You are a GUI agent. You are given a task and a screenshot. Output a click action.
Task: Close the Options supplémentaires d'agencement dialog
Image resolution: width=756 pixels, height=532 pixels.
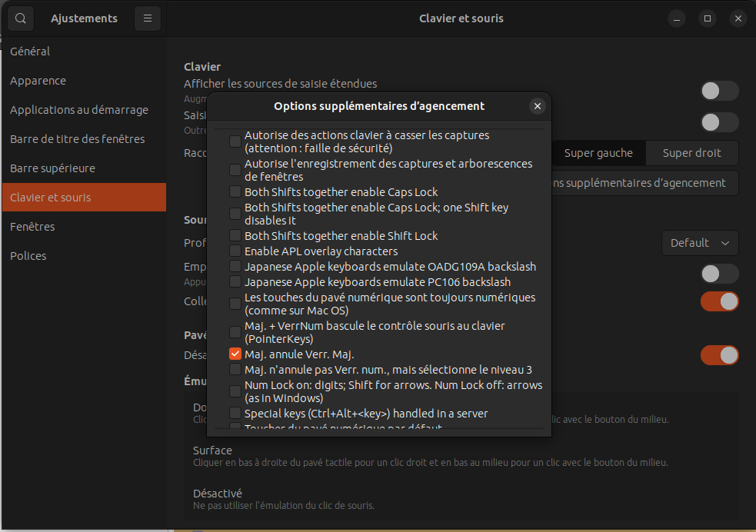pos(538,106)
